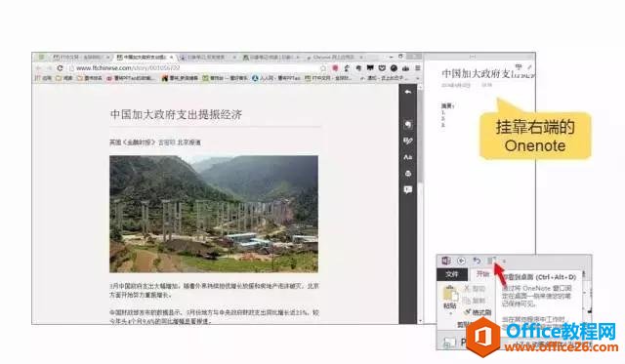This screenshot has height=364, width=625.
Task: Expand OneNote quick access toolbar customization
Action: coord(504,262)
